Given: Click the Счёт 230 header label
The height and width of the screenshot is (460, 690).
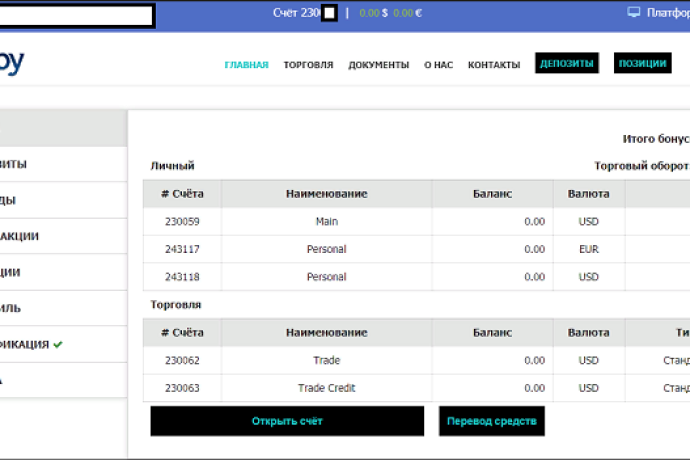Looking at the screenshot, I should tap(296, 13).
